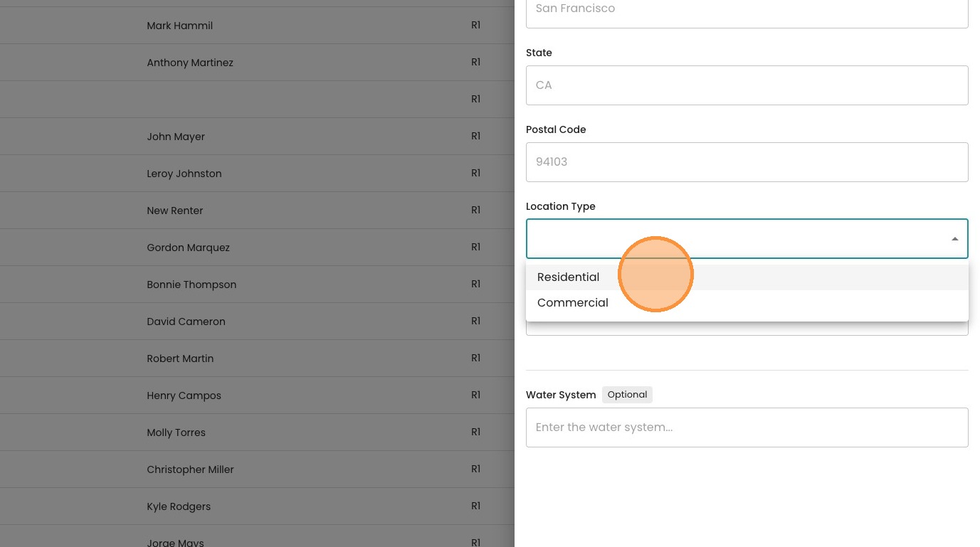
Task: Choose Commercial from the dropdown list
Action: pos(573,303)
